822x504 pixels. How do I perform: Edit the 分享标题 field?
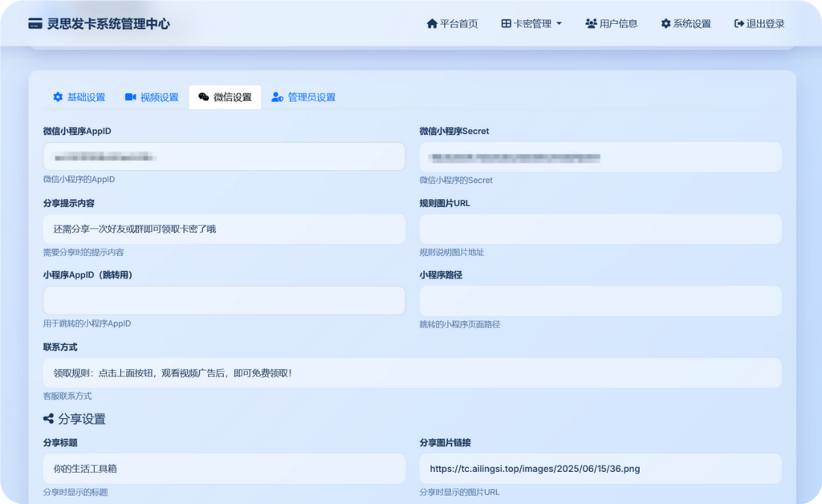(x=224, y=469)
